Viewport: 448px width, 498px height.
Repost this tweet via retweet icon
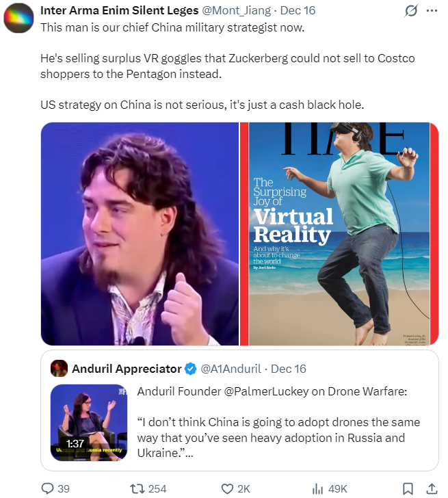pyautogui.click(x=137, y=488)
